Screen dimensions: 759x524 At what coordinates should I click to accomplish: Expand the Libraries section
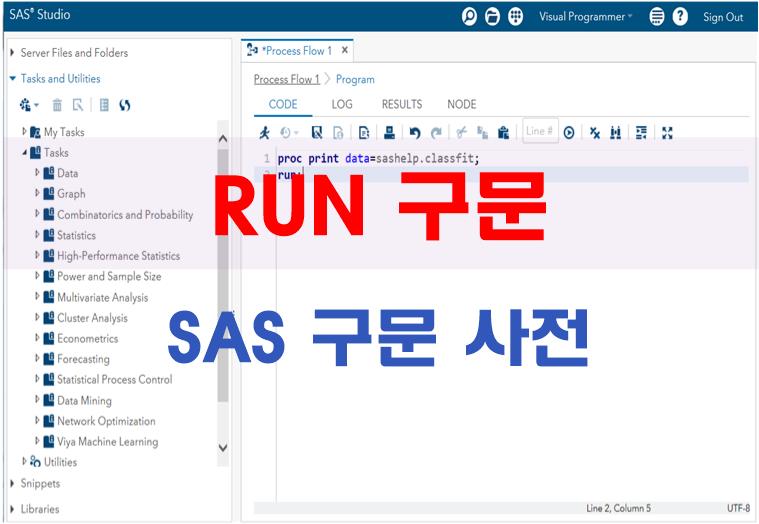12,509
